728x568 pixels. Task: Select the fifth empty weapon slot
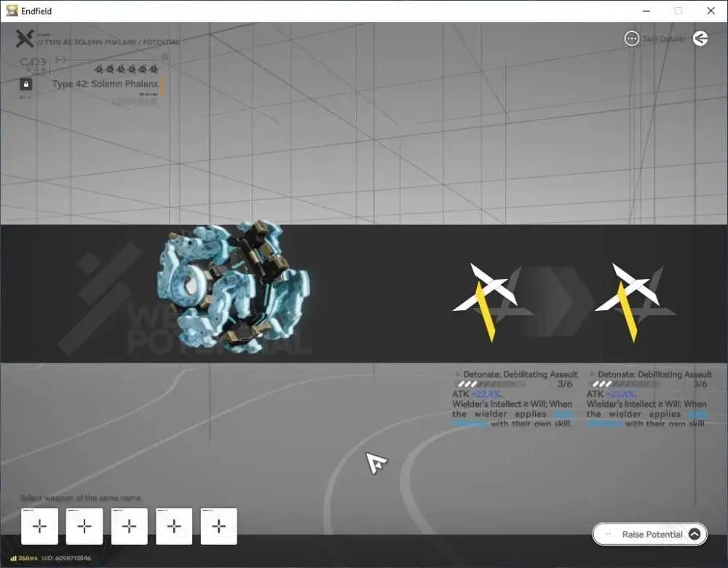tap(218, 526)
